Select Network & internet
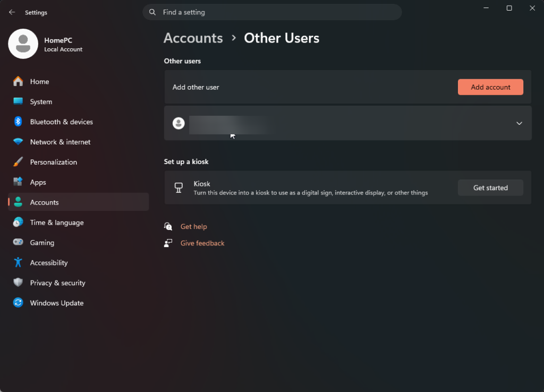544x392 pixels. [x=79, y=142]
